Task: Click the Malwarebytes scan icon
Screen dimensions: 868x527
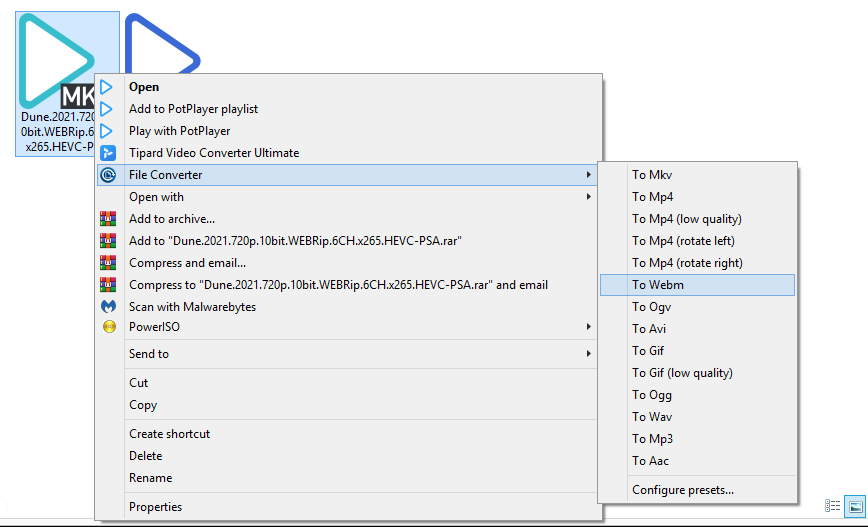Action: point(107,307)
